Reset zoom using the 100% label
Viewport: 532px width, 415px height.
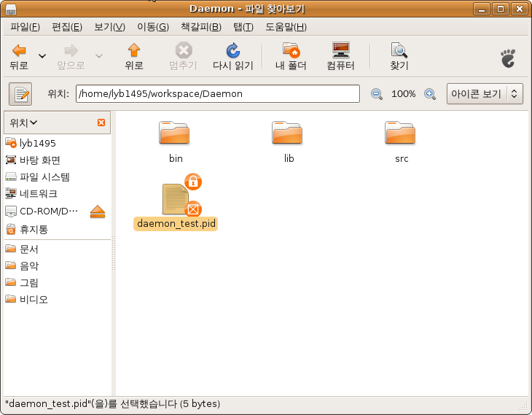click(403, 94)
